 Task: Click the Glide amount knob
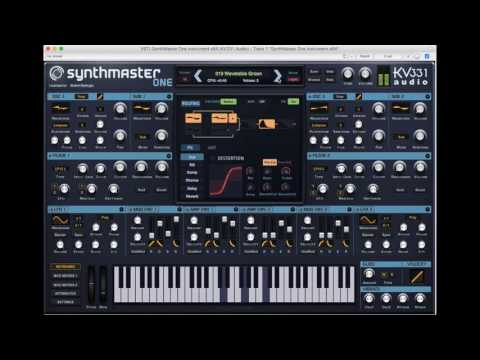pos(369,274)
